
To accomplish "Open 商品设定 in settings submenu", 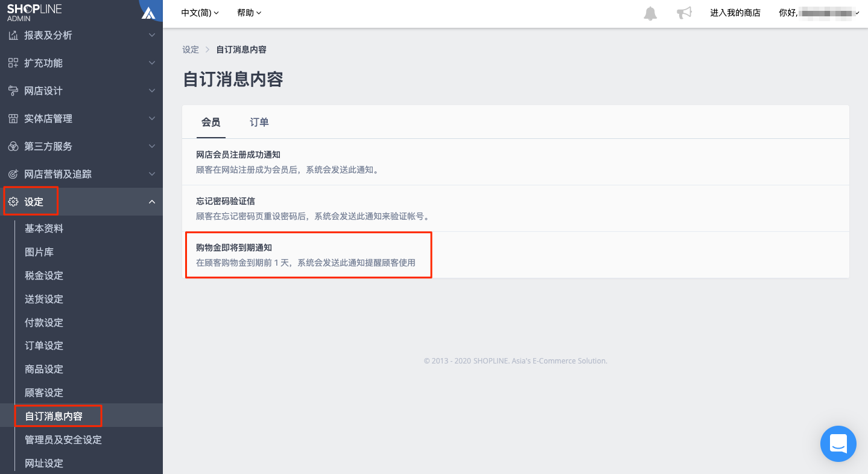I will (x=44, y=370).
